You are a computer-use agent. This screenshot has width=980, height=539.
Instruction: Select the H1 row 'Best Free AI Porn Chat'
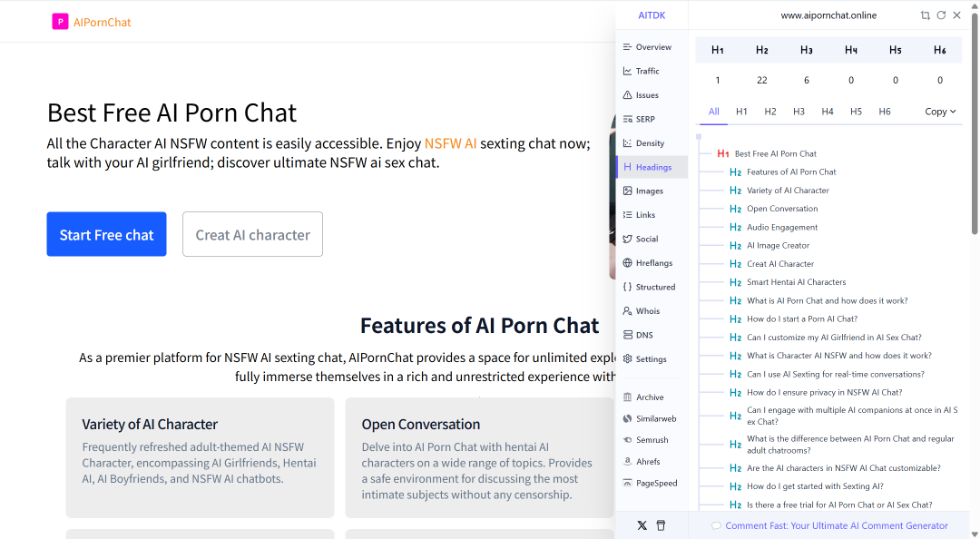pos(767,154)
